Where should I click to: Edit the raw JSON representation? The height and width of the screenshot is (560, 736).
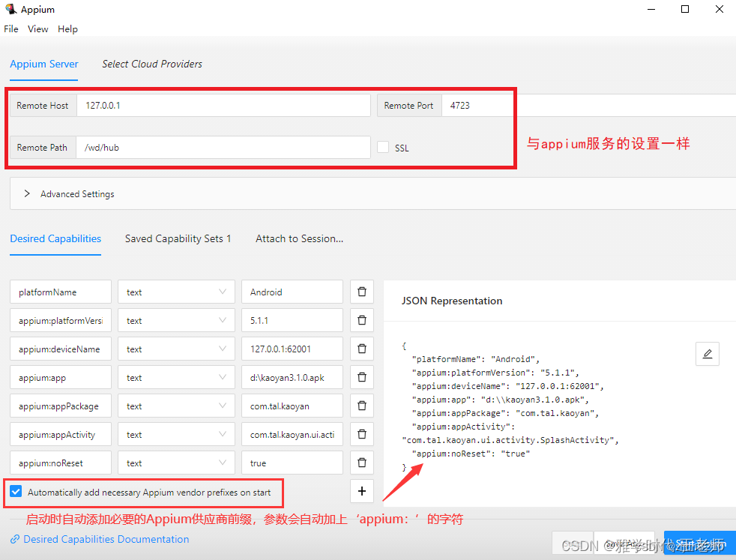click(707, 354)
